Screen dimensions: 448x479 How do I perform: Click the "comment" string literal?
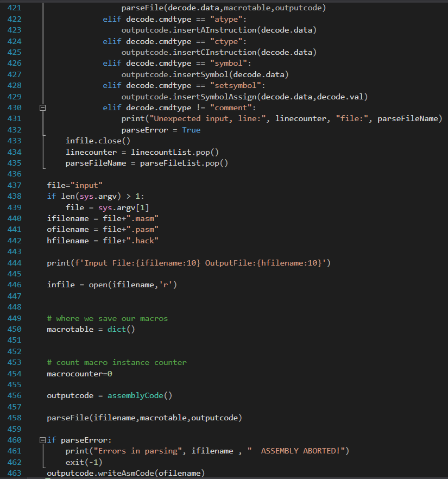pos(231,108)
